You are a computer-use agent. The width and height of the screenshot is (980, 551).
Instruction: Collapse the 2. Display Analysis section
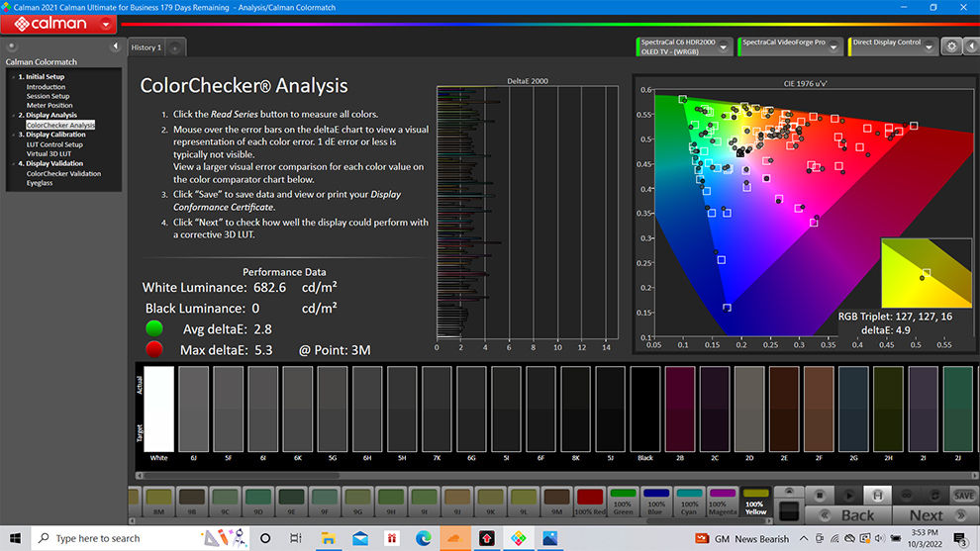tap(13, 116)
